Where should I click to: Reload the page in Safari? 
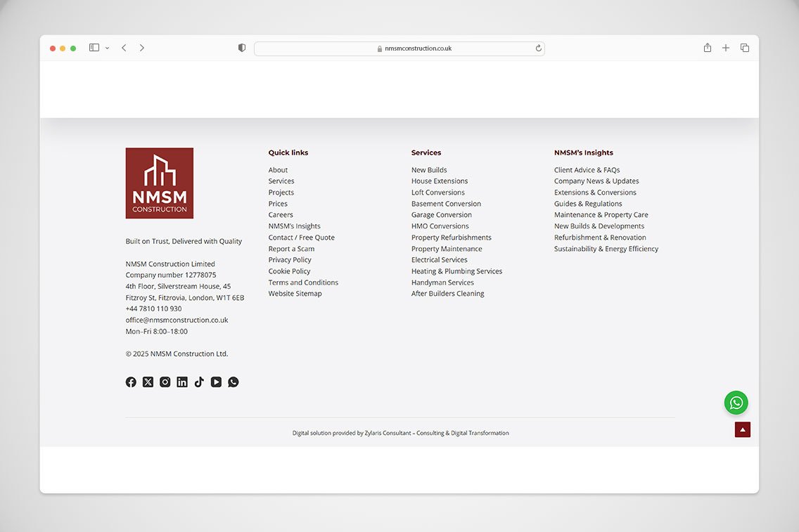point(539,48)
